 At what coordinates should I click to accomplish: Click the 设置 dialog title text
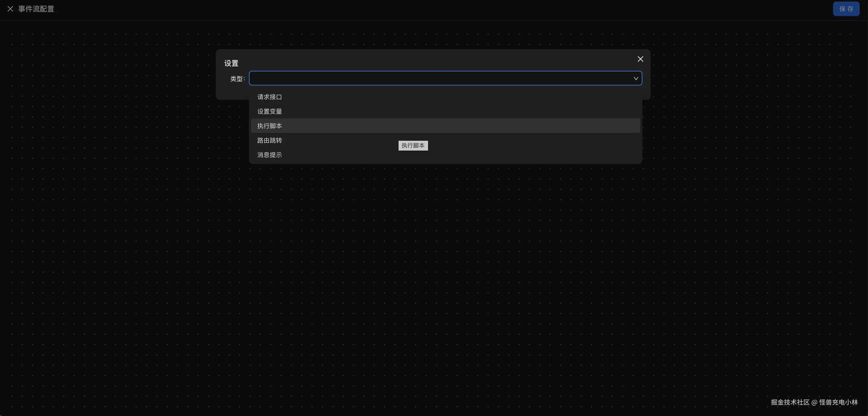pos(231,63)
